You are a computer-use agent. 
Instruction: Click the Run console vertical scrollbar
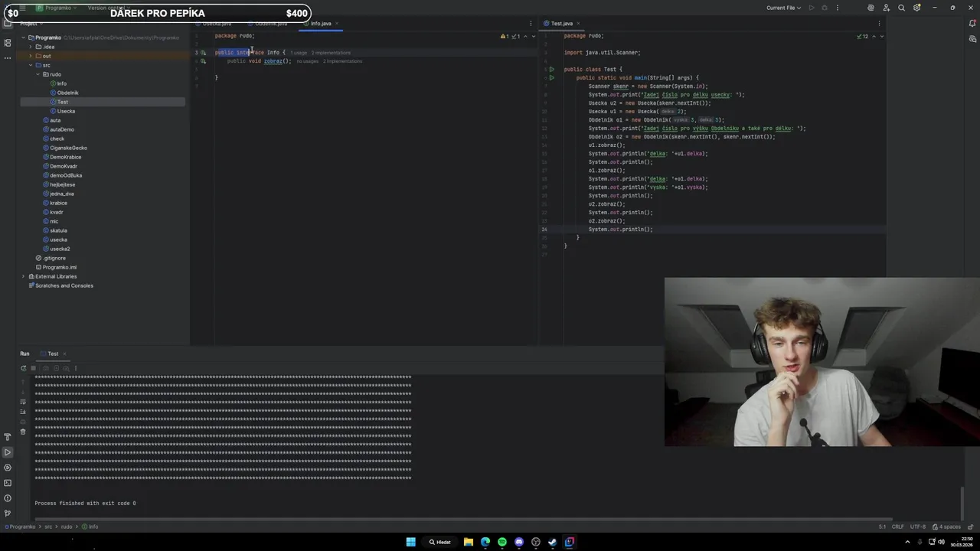pos(962,502)
